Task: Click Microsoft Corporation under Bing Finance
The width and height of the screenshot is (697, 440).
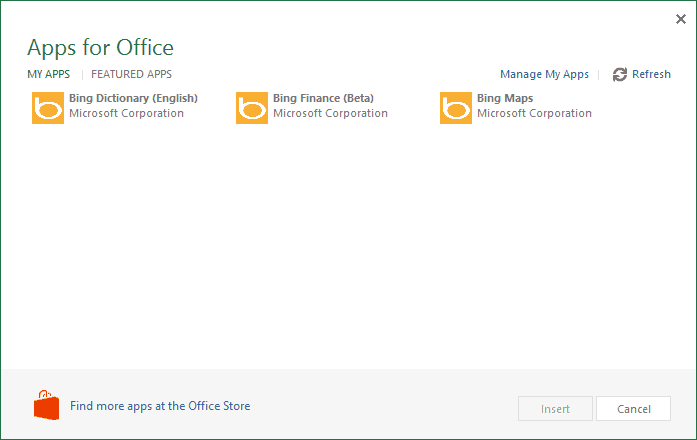Action: [330, 113]
